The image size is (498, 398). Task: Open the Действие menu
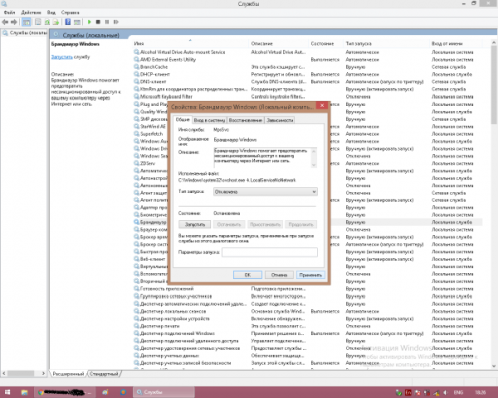(x=31, y=12)
